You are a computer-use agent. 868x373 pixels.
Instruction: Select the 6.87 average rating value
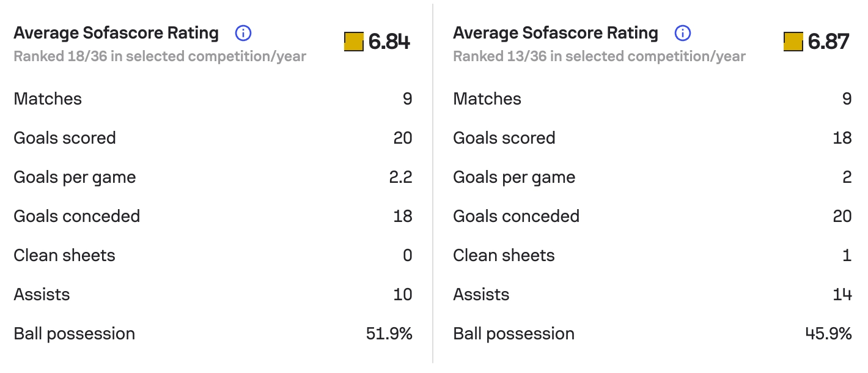[828, 42]
